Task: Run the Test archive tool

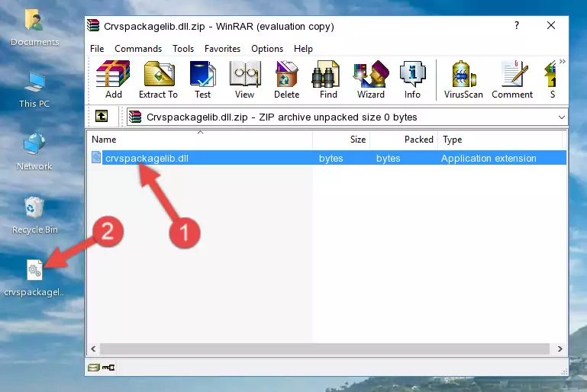Action: (202, 79)
